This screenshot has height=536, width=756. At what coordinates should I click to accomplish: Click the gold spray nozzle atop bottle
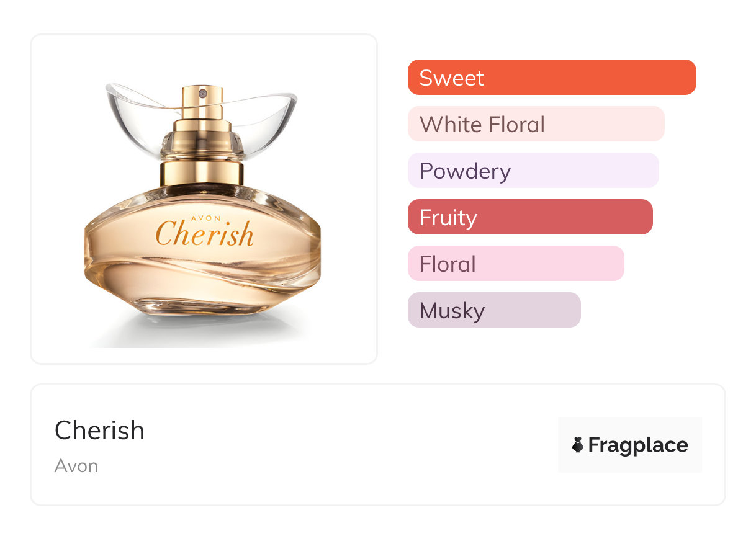(201, 98)
